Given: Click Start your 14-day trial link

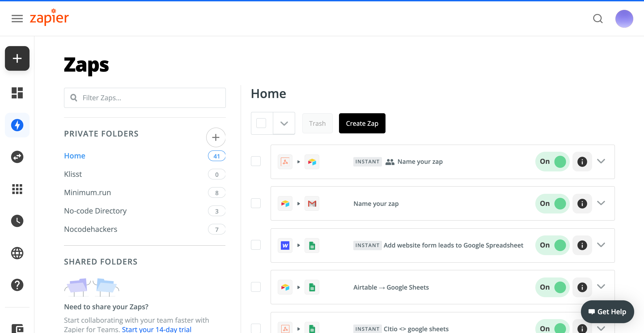Looking at the screenshot, I should [x=157, y=329].
